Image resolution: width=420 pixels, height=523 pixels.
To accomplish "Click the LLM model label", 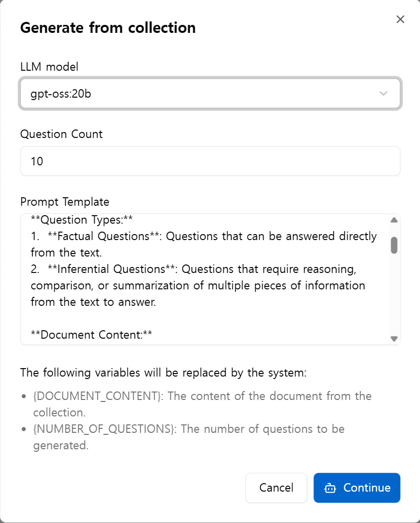I will [49, 67].
